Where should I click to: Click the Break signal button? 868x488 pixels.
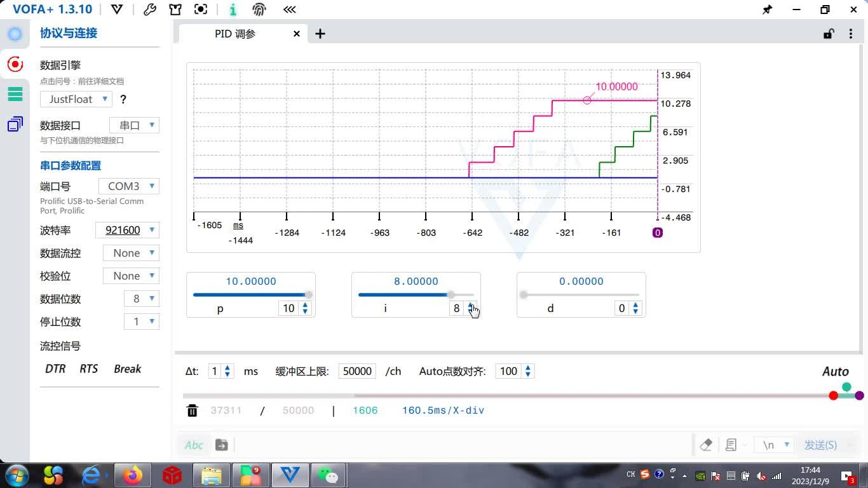point(127,369)
